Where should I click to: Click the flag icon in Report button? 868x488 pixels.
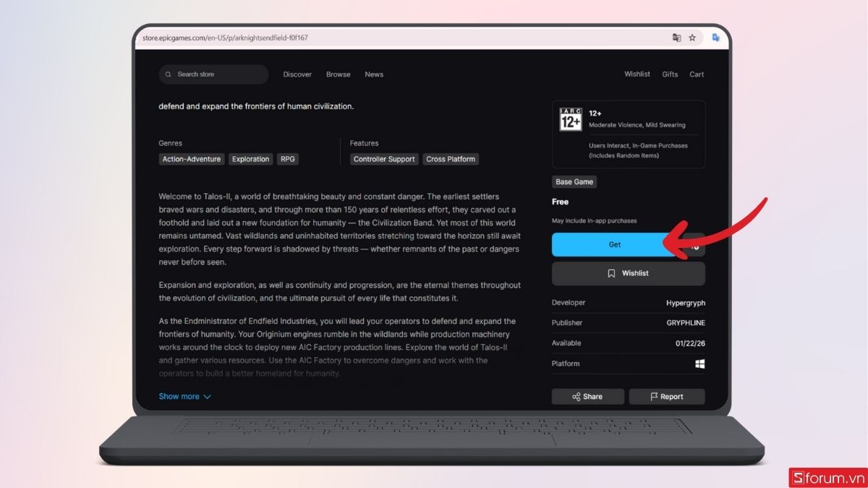point(654,397)
